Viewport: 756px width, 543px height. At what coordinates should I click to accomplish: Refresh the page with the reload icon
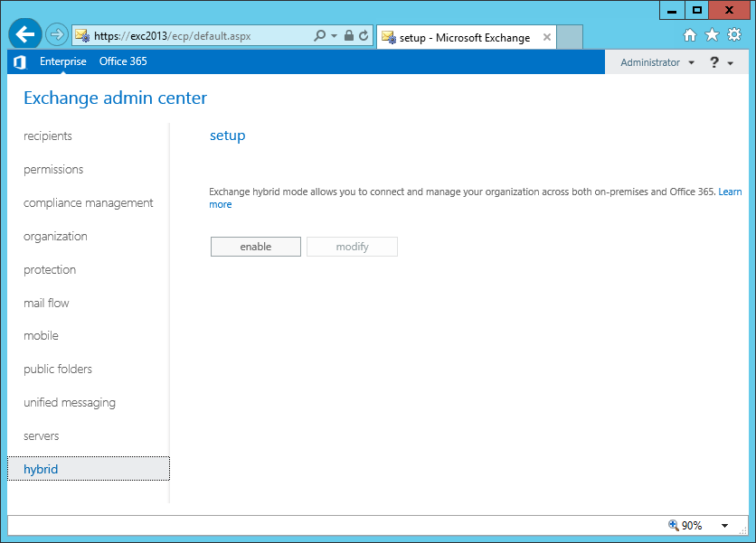click(x=364, y=35)
